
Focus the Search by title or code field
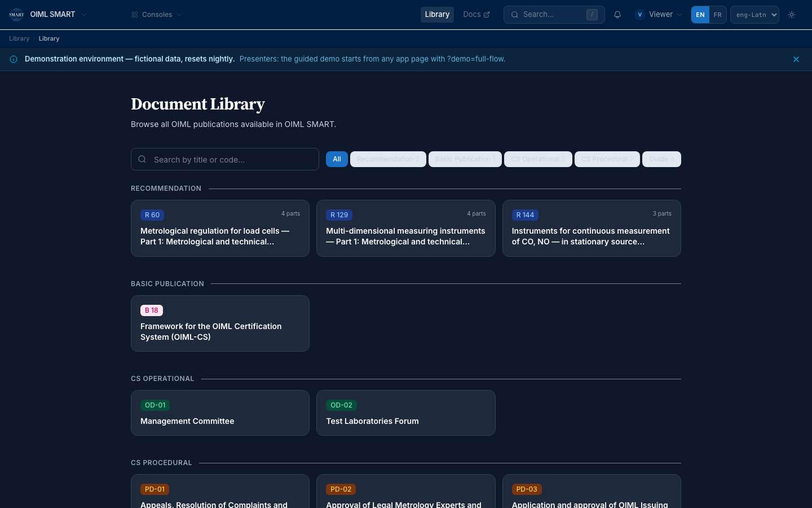click(225, 159)
